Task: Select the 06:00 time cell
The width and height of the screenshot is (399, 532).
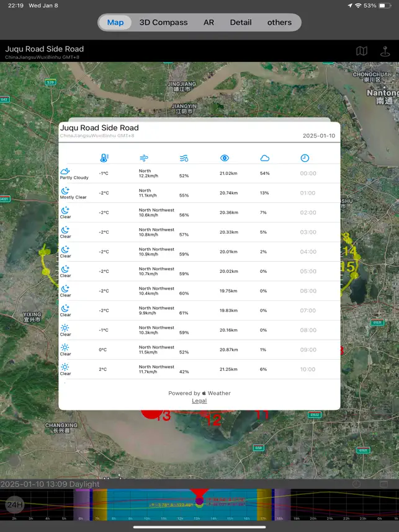Action: (308, 291)
